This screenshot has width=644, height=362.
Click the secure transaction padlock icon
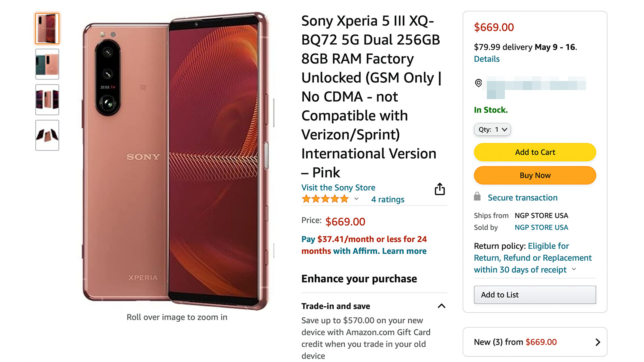tap(477, 197)
